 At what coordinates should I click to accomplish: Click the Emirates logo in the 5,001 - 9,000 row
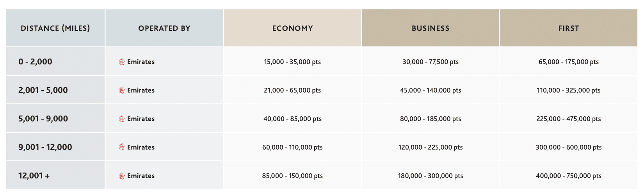122,119
